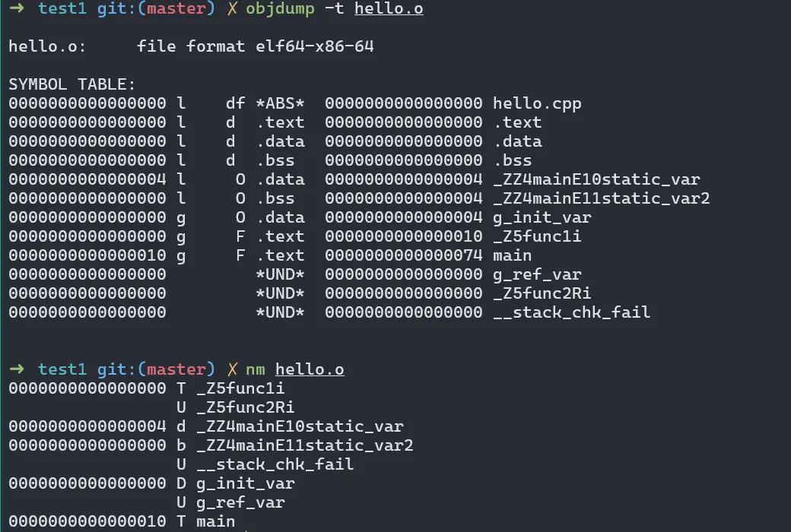Viewport: 791px width, 532px height.
Task: Click g_ref_var in the nm output
Action: pyautogui.click(x=240, y=502)
